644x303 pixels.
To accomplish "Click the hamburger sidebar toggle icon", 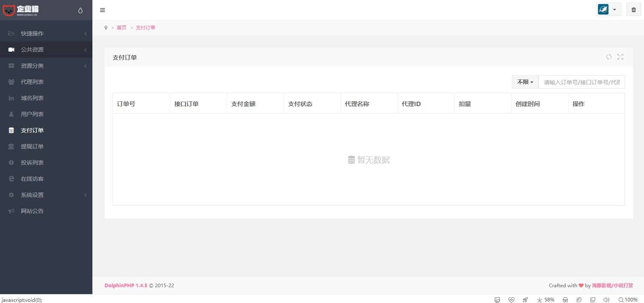I will point(102,10).
